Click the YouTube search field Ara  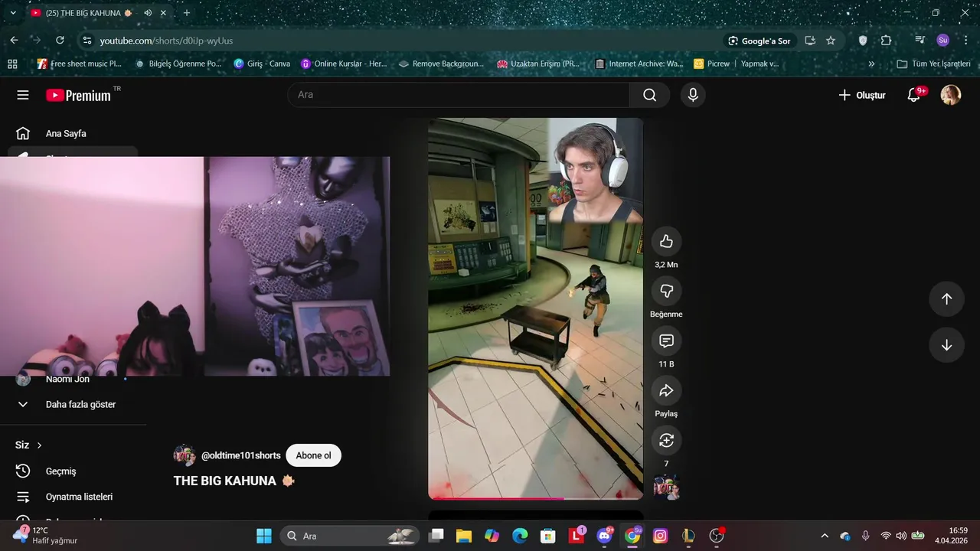pyautogui.click(x=459, y=95)
